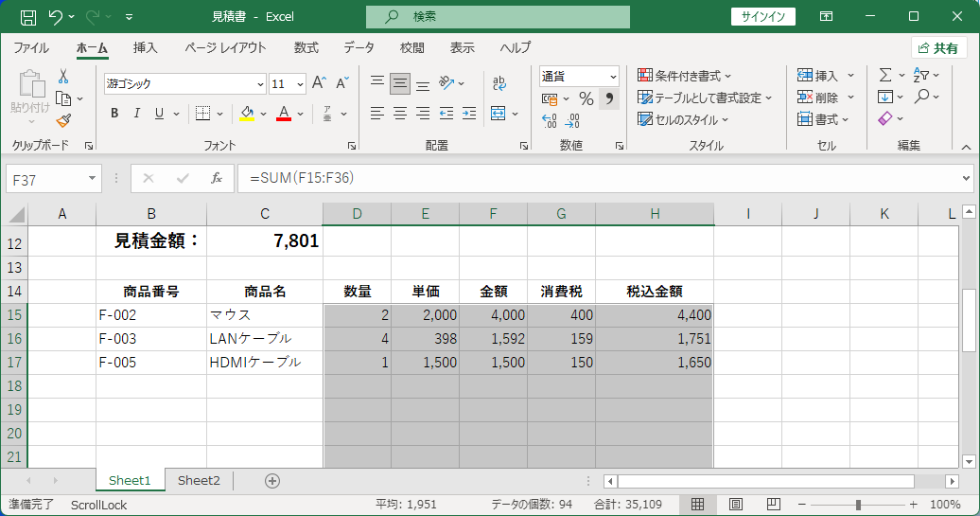Apply percent style with % icon
The width and height of the screenshot is (980, 516).
click(586, 98)
